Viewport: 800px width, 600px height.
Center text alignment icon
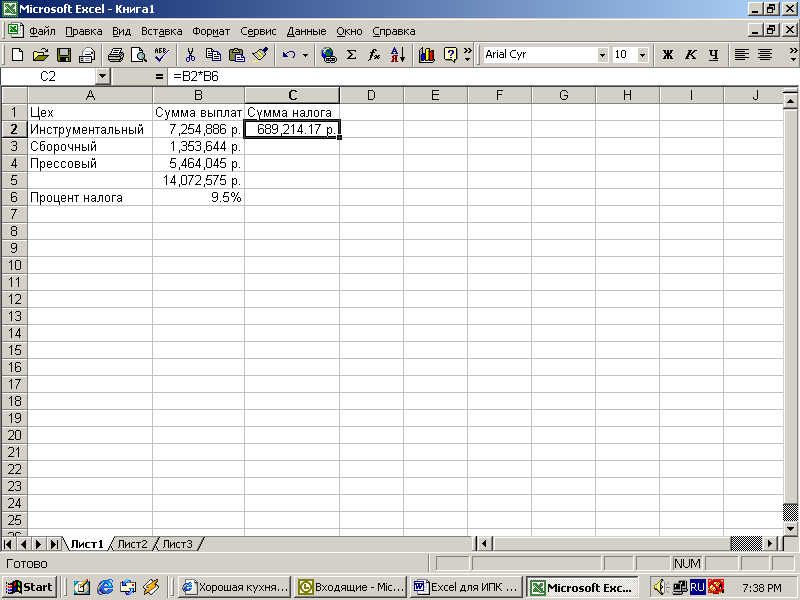pos(764,55)
